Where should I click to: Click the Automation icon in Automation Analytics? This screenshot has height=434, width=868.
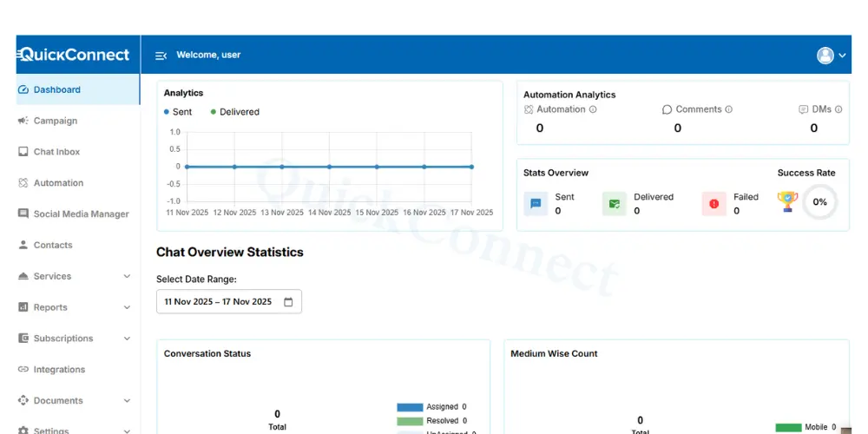(x=529, y=109)
